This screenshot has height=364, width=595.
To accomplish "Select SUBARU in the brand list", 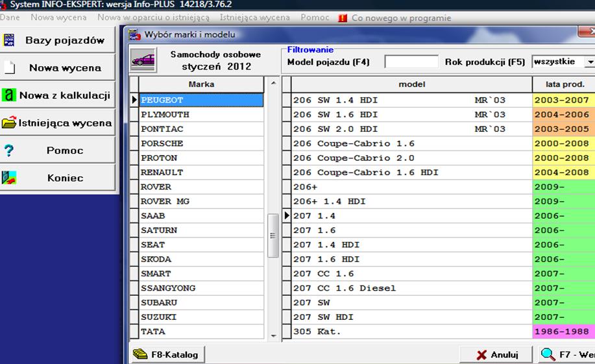I will click(x=201, y=302).
